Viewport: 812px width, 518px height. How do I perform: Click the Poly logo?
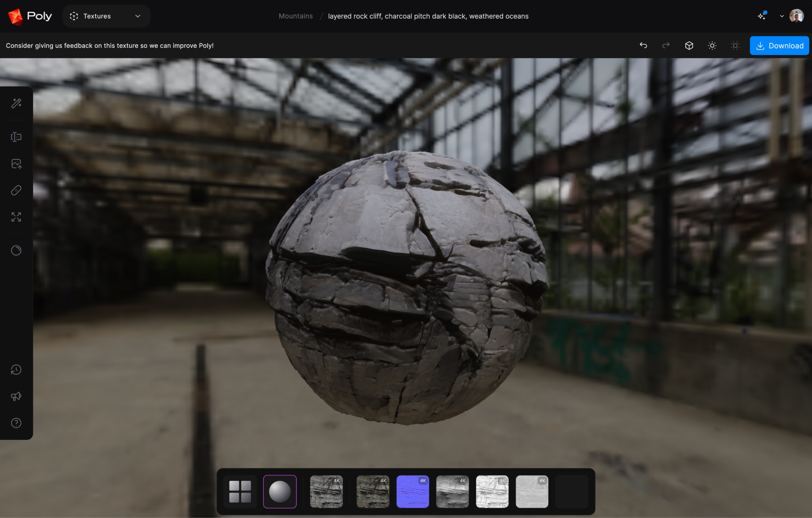[30, 16]
